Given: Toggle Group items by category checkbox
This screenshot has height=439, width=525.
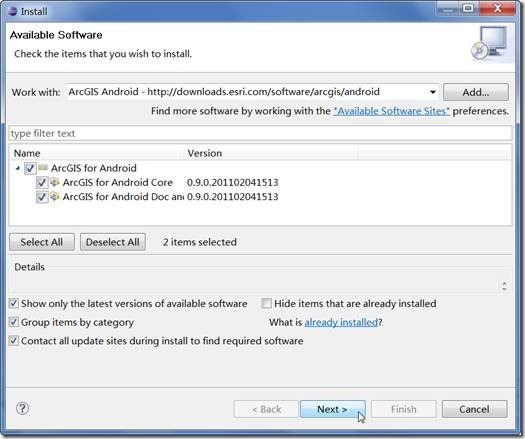Looking at the screenshot, I should (13, 322).
